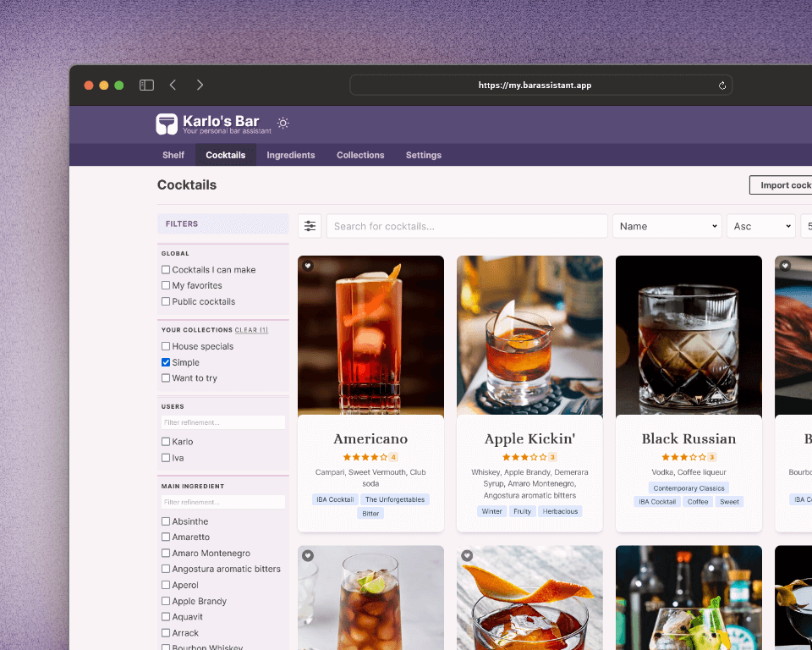Enable the Aperol ingredient filter

pos(166,585)
